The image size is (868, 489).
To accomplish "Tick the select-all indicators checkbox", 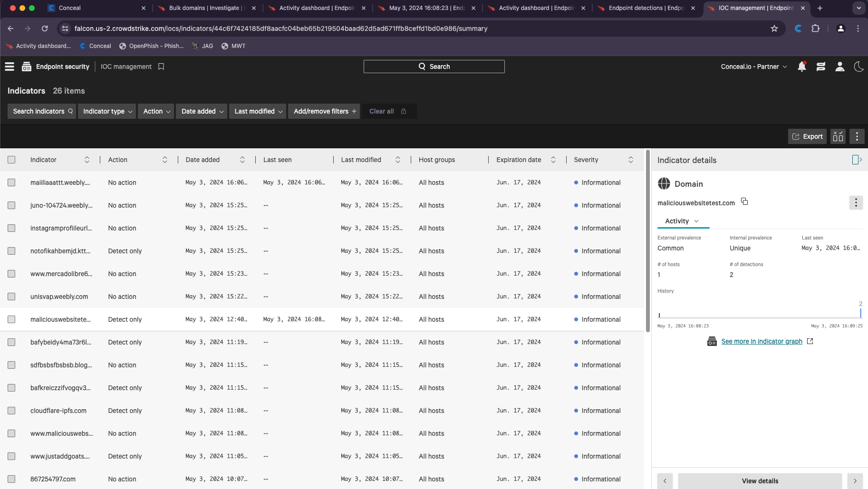I will coord(11,160).
